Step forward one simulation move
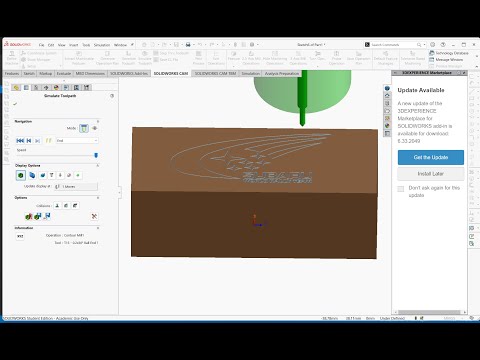This screenshot has width=480, height=360. pyautogui.click(x=37, y=141)
